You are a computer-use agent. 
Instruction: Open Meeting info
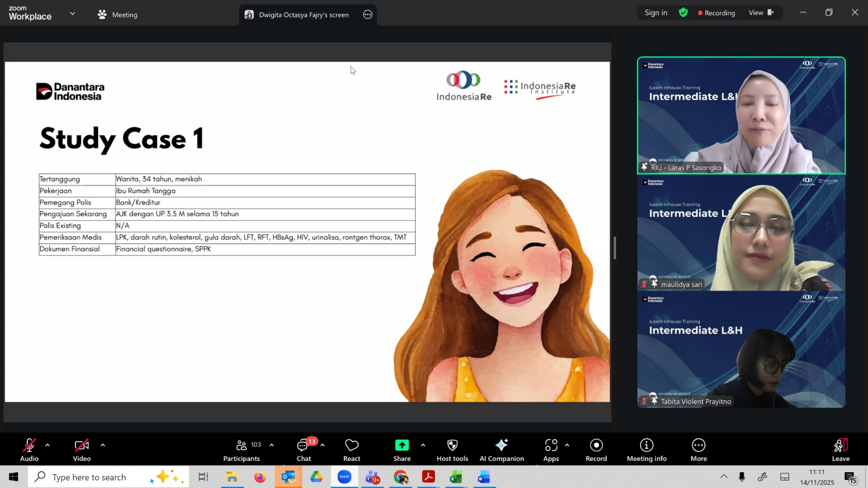coord(646,450)
